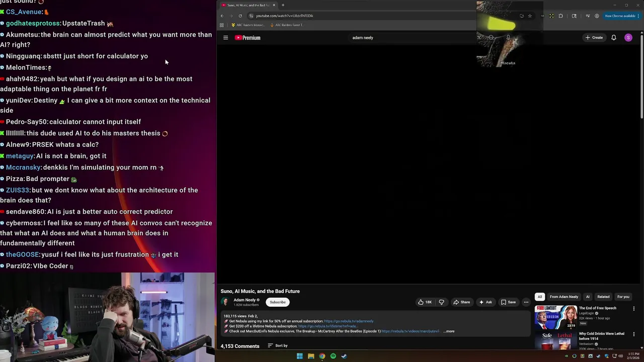Open go.nebula.tv/lifetime link in description
The height and width of the screenshot is (362, 644).
click(328, 326)
